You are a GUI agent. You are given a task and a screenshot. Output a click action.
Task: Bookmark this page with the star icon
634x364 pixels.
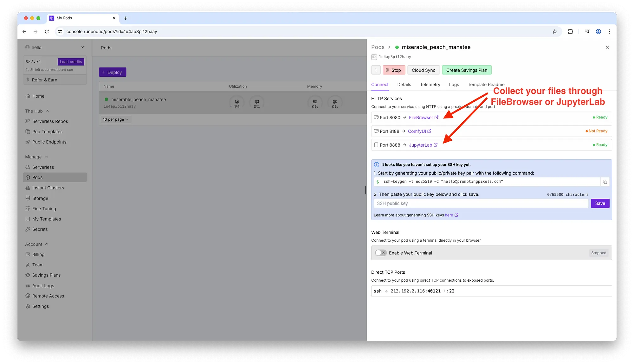[x=554, y=32]
